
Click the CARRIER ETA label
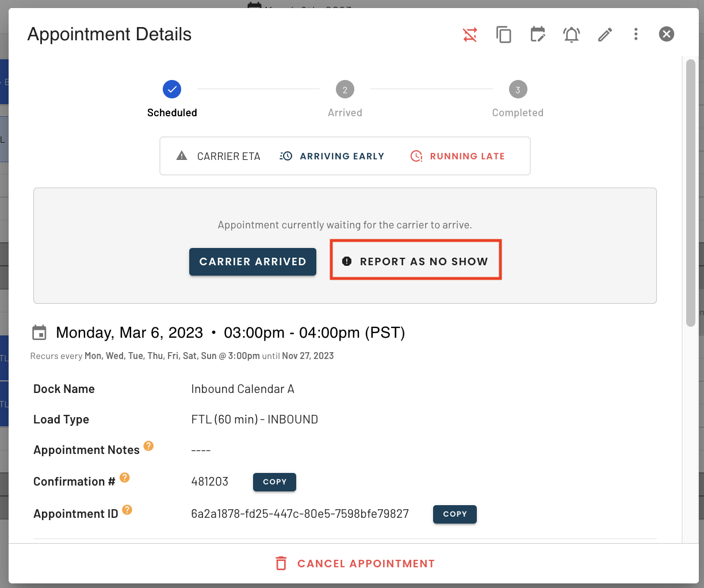pyautogui.click(x=228, y=156)
